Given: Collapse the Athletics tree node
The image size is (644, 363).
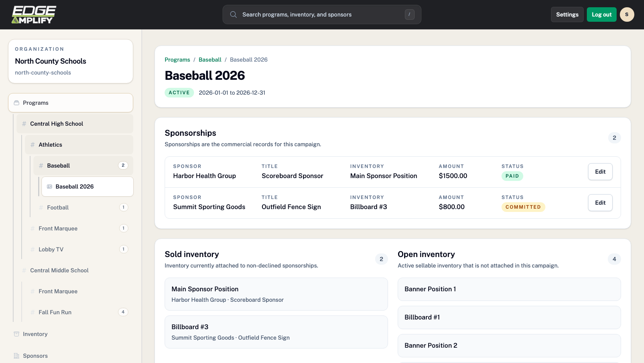Looking at the screenshot, I should [50, 145].
